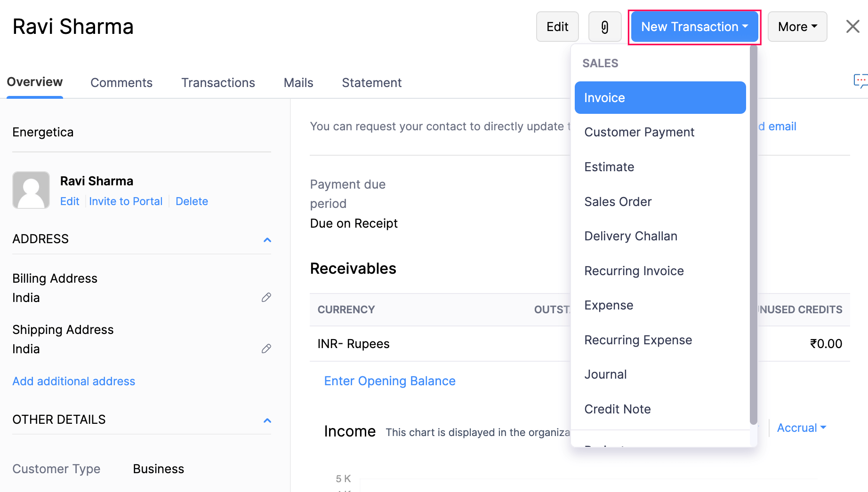Choose Customer Payment from the open menu
This screenshot has width=868, height=492.
click(x=639, y=132)
